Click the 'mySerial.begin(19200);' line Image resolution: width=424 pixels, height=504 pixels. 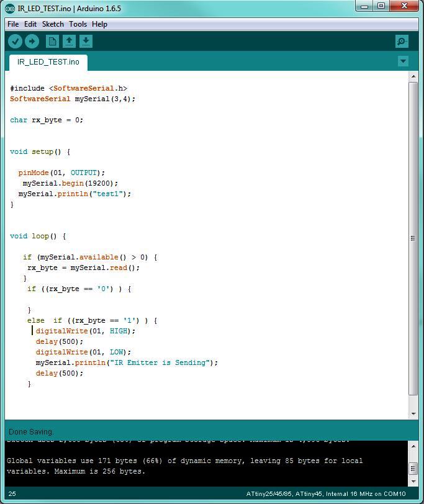(70, 183)
